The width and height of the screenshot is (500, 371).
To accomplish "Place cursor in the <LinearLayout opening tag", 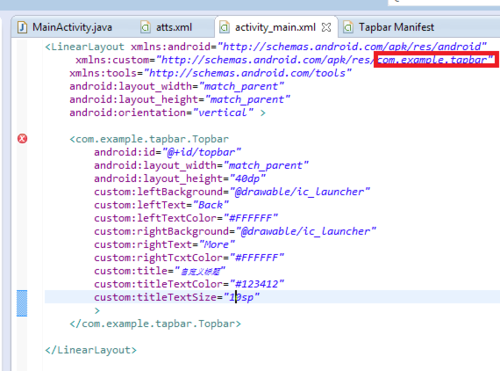I will click(x=85, y=47).
